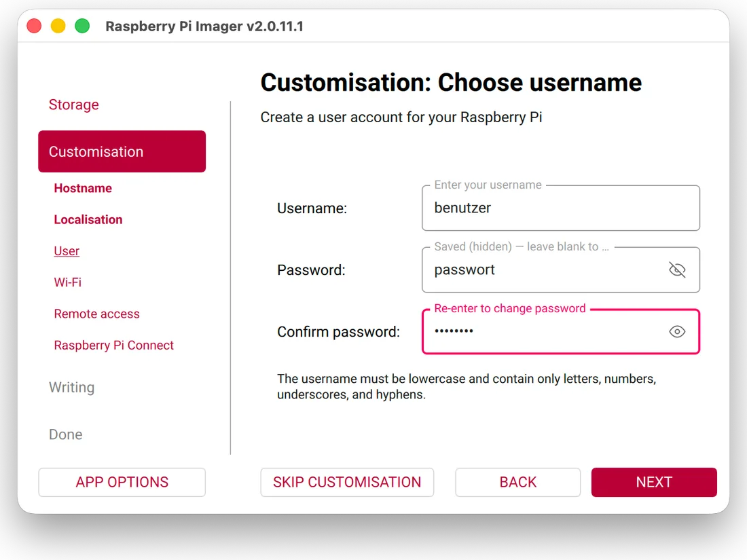The image size is (747, 560).
Task: Open the Remote access sub-step
Action: [x=96, y=314]
